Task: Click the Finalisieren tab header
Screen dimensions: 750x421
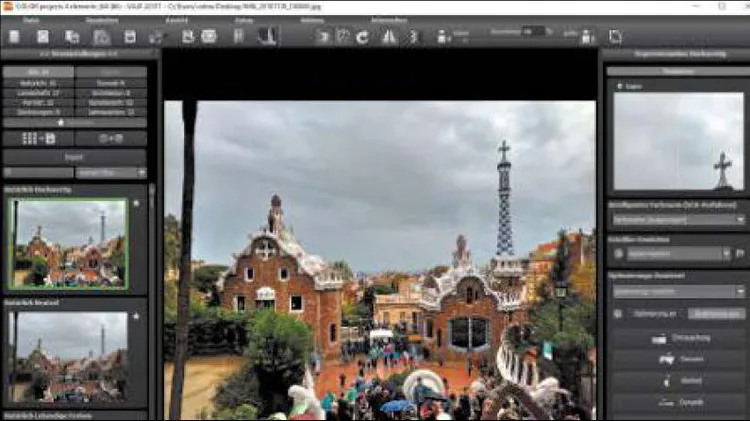Action: (x=678, y=71)
